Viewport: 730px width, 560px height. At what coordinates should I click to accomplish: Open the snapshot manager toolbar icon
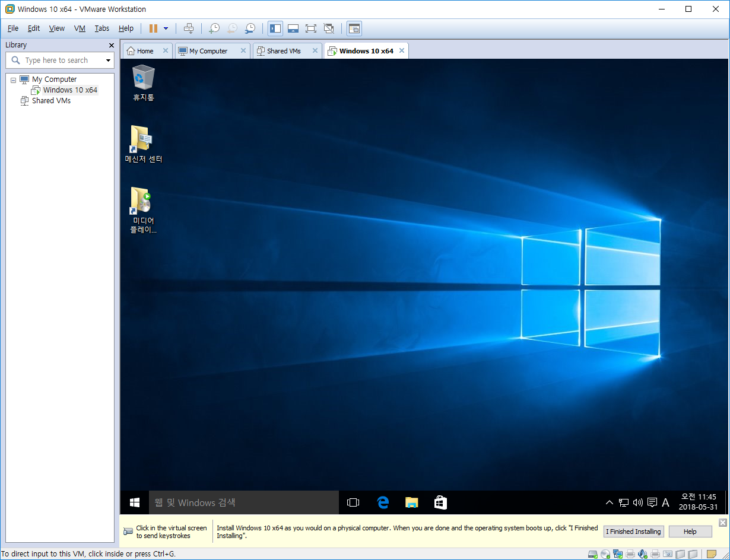pyautogui.click(x=250, y=28)
